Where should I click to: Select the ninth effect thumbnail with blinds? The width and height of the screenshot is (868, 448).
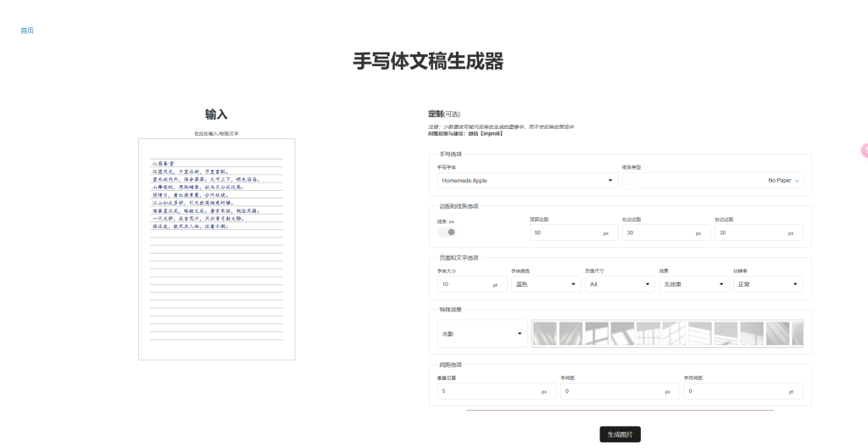pyautogui.click(x=752, y=333)
